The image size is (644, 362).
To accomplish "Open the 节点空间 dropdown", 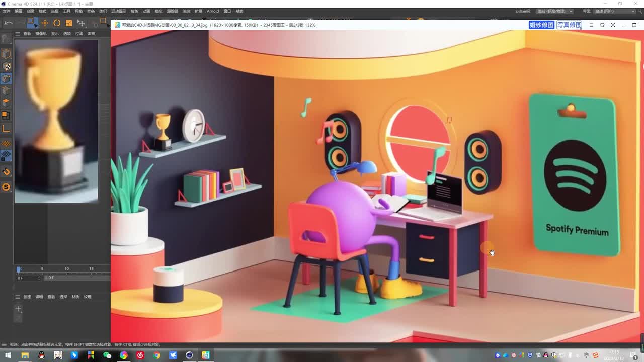I will pyautogui.click(x=555, y=11).
